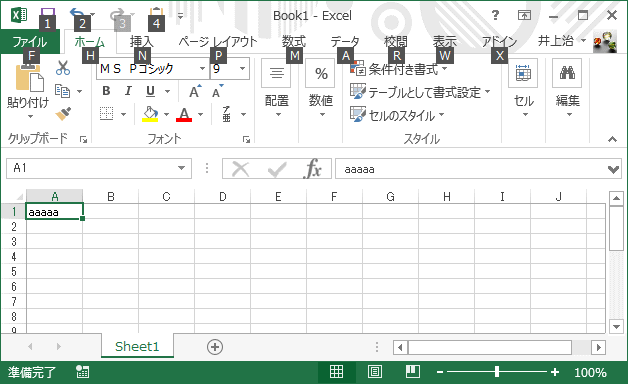
Task: Activate Format Painter brush
Action: (63, 114)
